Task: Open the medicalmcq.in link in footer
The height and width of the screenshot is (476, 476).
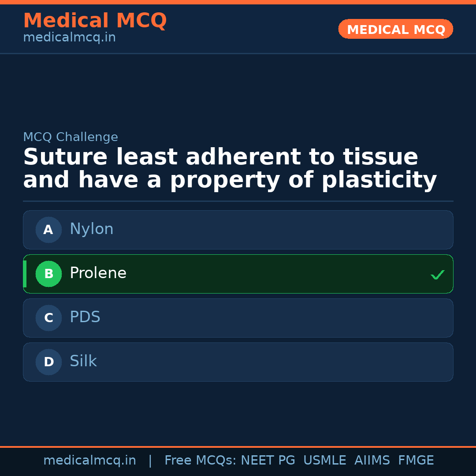Action: (x=89, y=461)
